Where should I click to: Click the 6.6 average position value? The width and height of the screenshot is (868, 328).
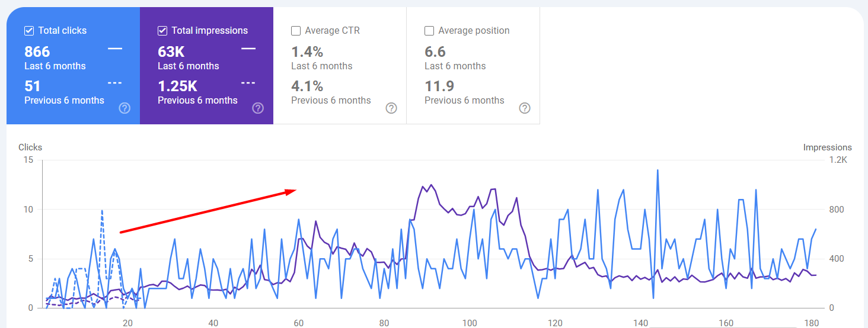(435, 52)
